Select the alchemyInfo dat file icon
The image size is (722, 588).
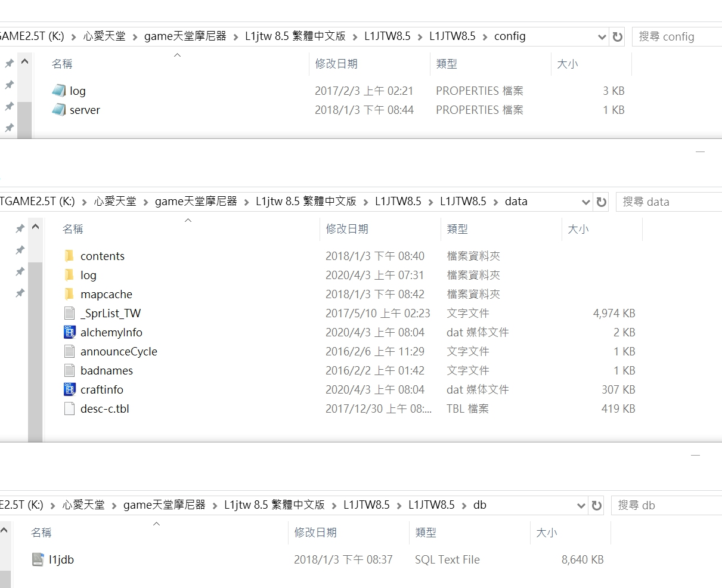[x=69, y=332]
